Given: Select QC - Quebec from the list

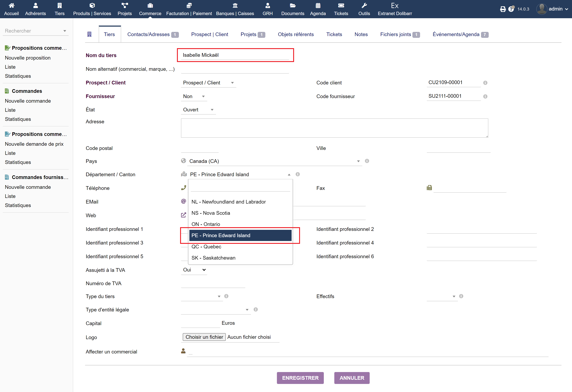Looking at the screenshot, I should pos(206,247).
